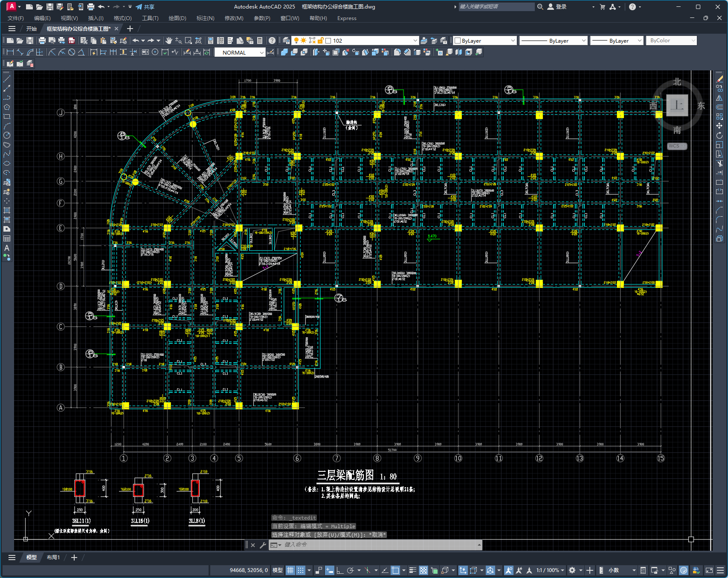Screen dimensions: 728x578
Task: Expand the undo history arrow
Action: point(143,41)
